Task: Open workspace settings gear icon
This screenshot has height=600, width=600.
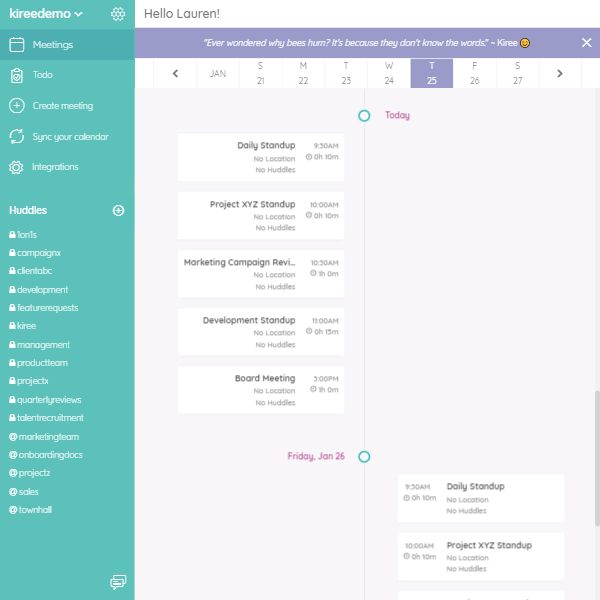Action: tap(118, 14)
